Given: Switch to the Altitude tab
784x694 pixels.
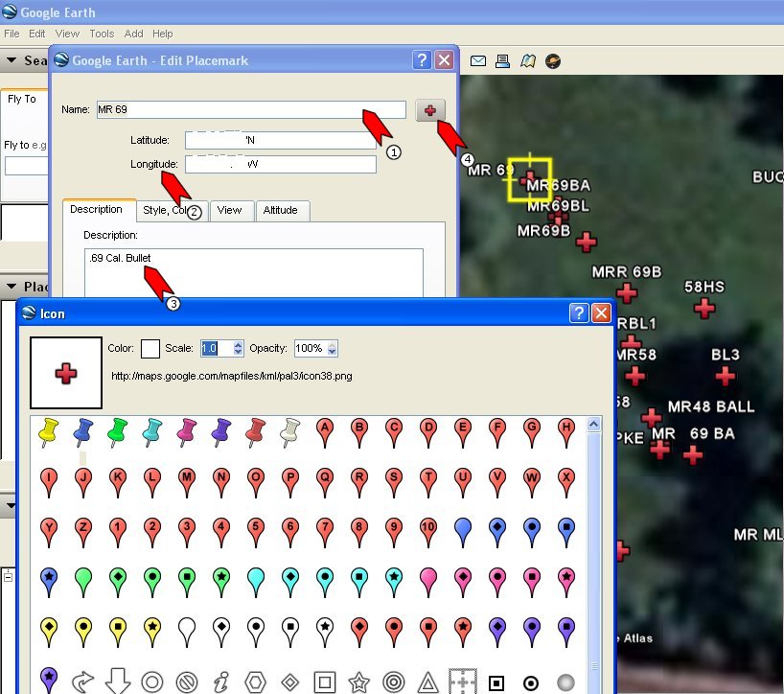Looking at the screenshot, I should pos(281,211).
